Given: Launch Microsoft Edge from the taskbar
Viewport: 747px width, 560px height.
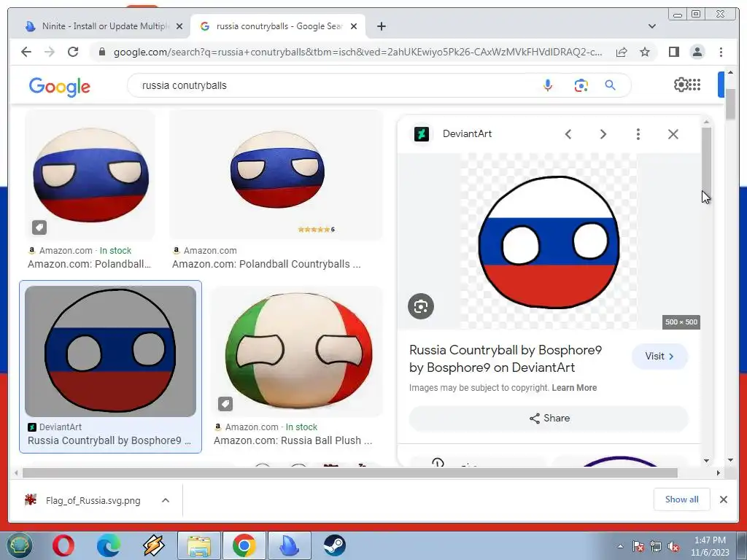Looking at the screenshot, I should [x=108, y=545].
